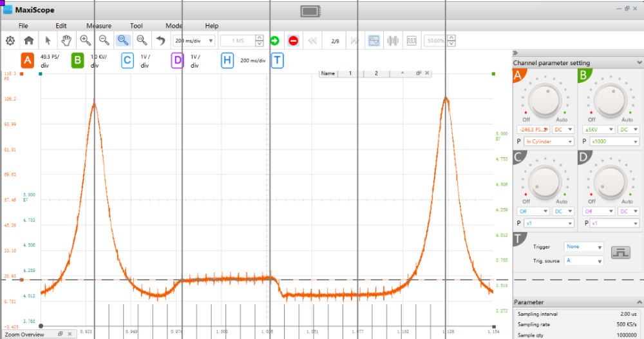This screenshot has width=644, height=339.
Task: Open the Help menu
Action: pyautogui.click(x=212, y=26)
